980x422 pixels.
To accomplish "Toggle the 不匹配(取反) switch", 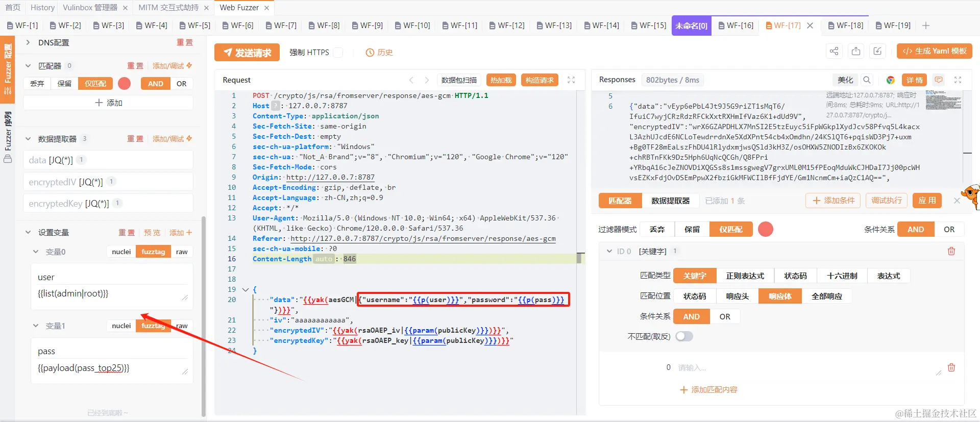I will (x=684, y=336).
